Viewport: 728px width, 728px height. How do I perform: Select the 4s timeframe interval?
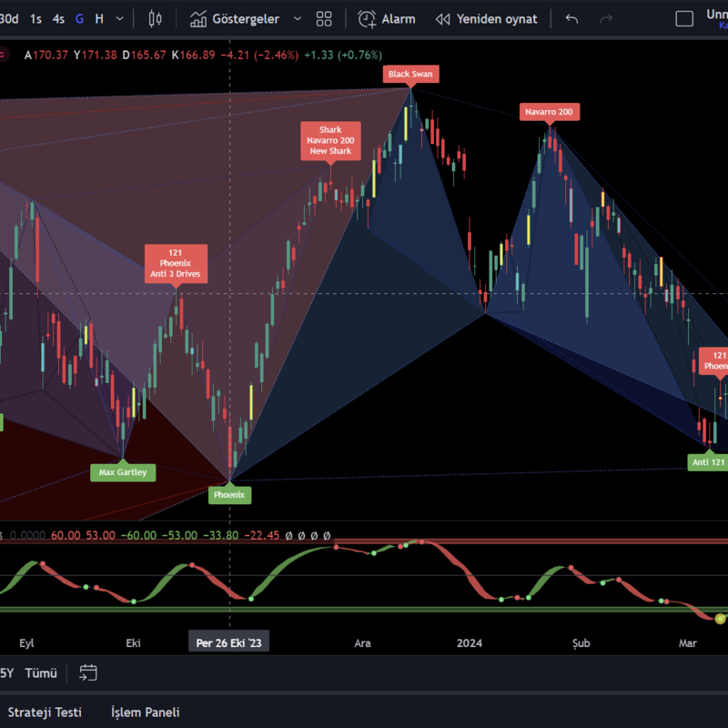pos(58,18)
